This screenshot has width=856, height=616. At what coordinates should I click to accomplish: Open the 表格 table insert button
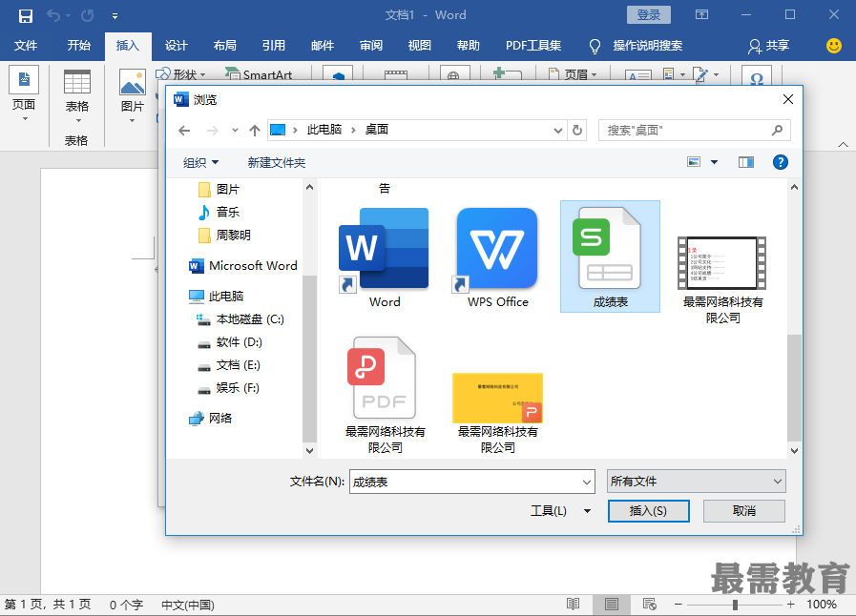click(x=77, y=97)
